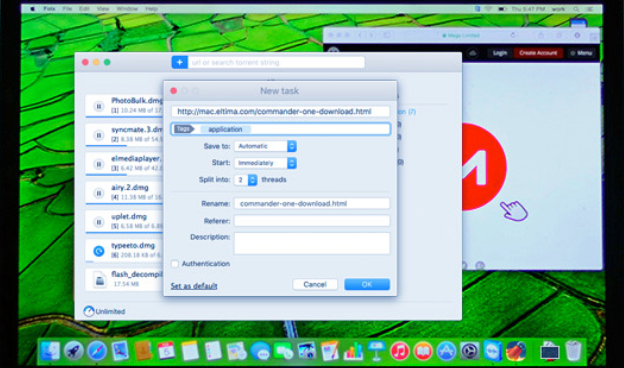
Task: Open Reminders from the Dock
Action: point(213,351)
